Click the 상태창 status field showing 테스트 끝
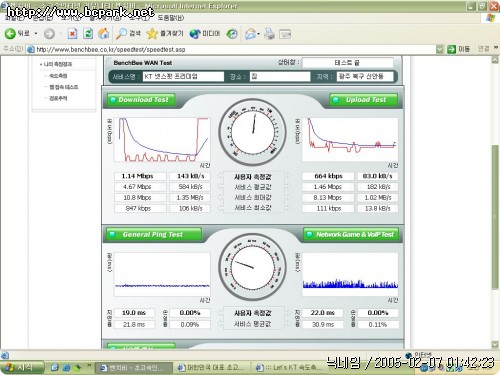The height and width of the screenshot is (375, 500). tap(348, 63)
